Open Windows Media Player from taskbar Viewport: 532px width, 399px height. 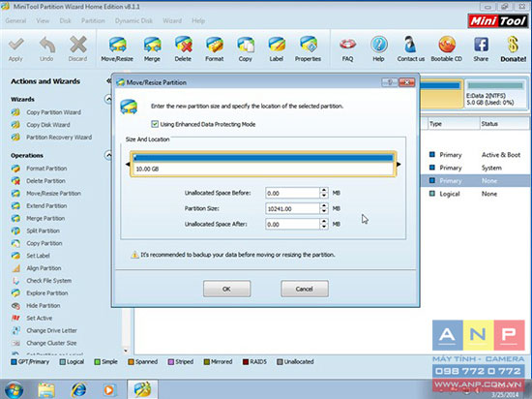[108, 390]
